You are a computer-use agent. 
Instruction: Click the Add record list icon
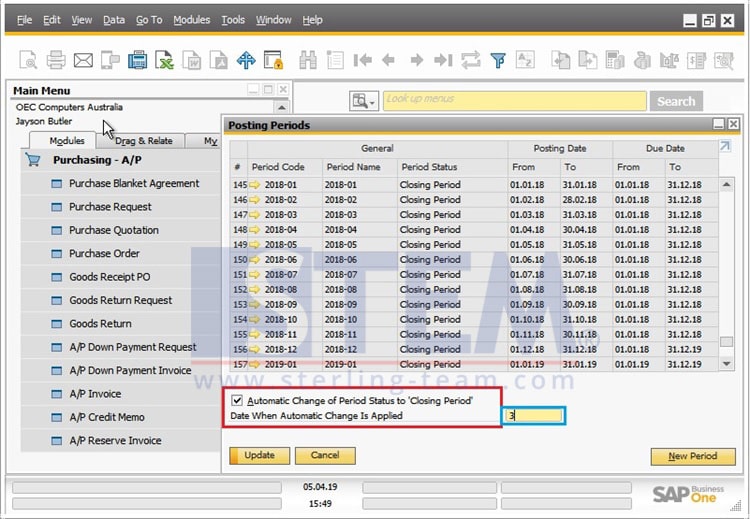point(335,60)
